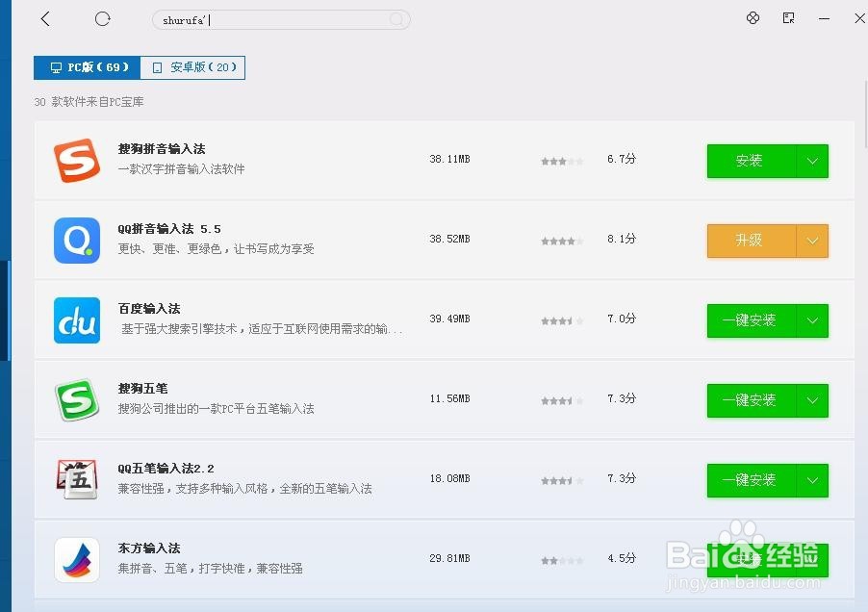The height and width of the screenshot is (612, 868).
Task: Close the software manager window
Action: point(859,18)
